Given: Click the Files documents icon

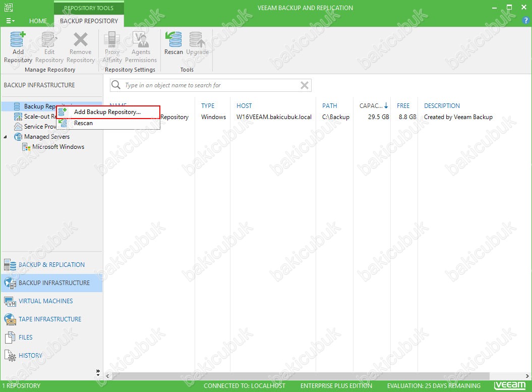Looking at the screenshot, I should tap(10, 338).
